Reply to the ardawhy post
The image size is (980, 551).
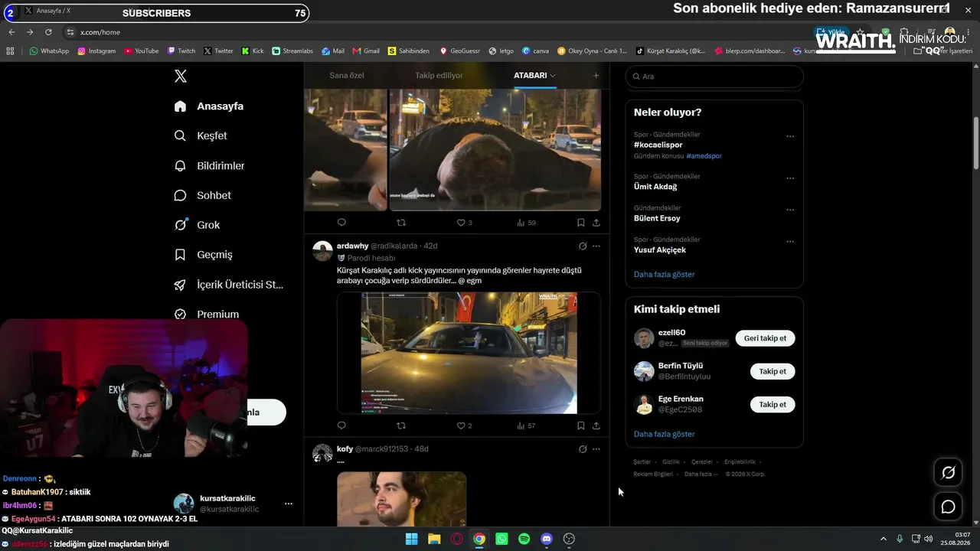[x=341, y=425]
